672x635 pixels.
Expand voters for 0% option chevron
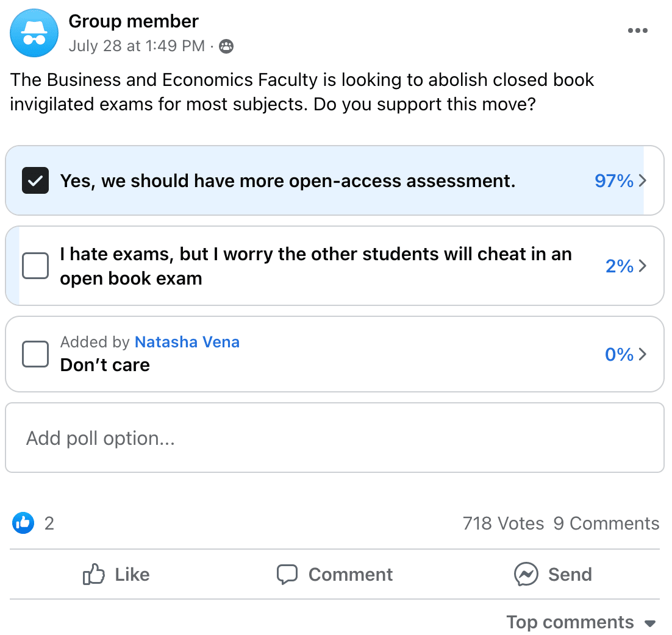click(x=642, y=354)
